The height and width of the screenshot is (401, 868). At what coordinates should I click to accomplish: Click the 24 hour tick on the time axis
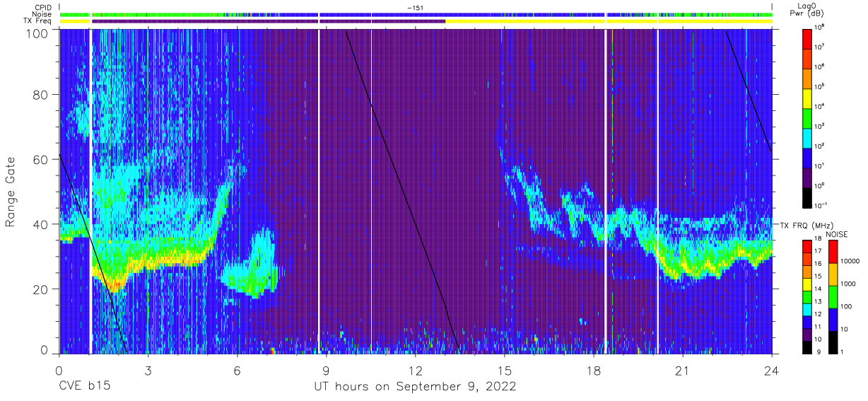point(771,371)
